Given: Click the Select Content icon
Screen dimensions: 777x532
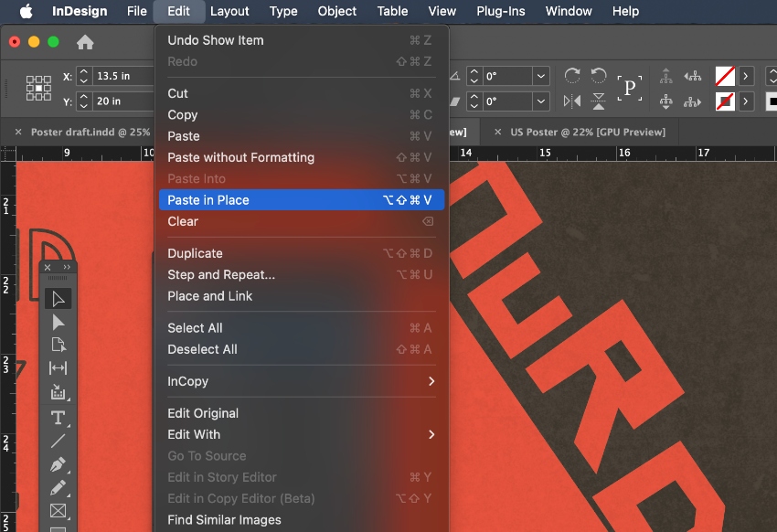Looking at the screenshot, I should [x=666, y=101].
